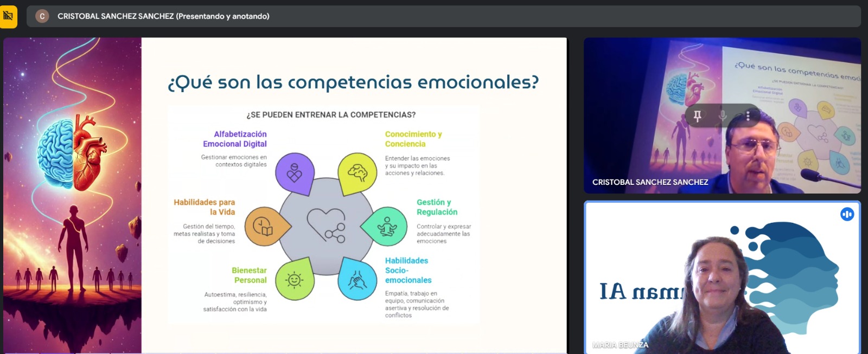The width and height of the screenshot is (868, 354).
Task: Click the yellow presentation icon at top-left
Action: [8, 16]
